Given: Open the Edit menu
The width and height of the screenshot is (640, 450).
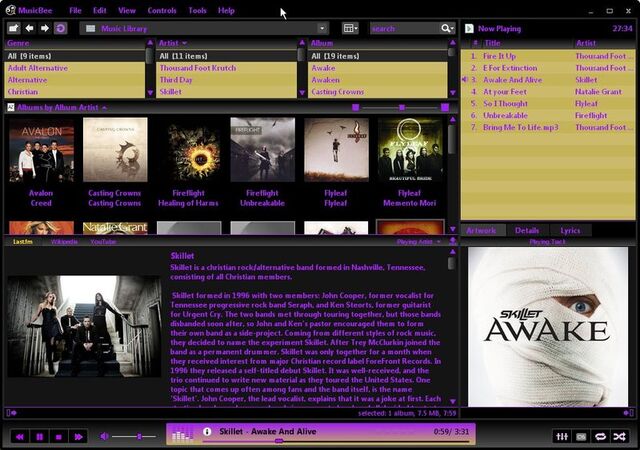Looking at the screenshot, I should (99, 11).
